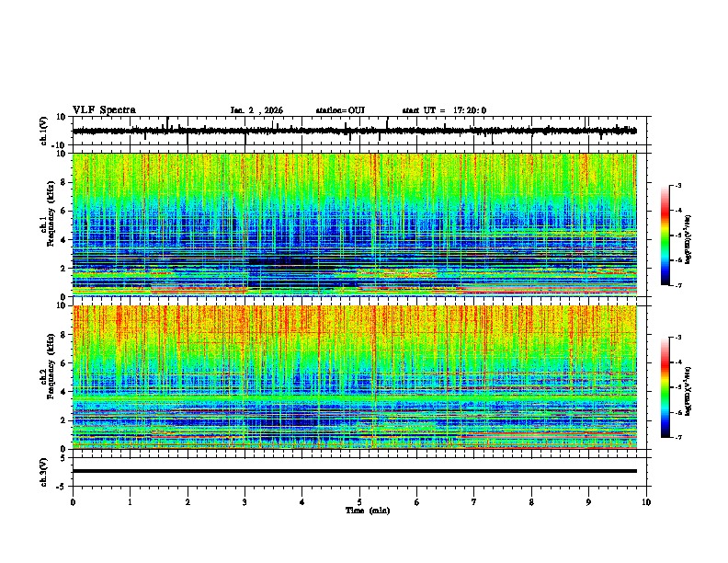Click the ch.1 waveform trace panel
728x563 pixels.
359,131
